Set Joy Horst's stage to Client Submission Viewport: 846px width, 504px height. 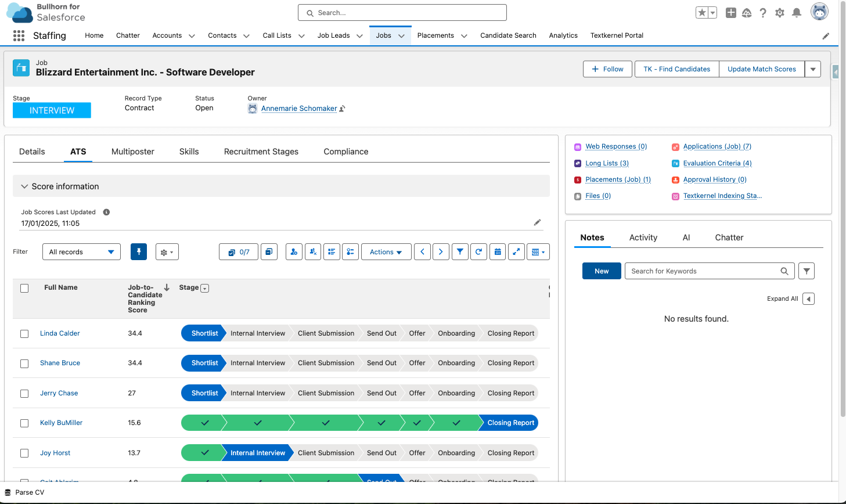(326, 453)
